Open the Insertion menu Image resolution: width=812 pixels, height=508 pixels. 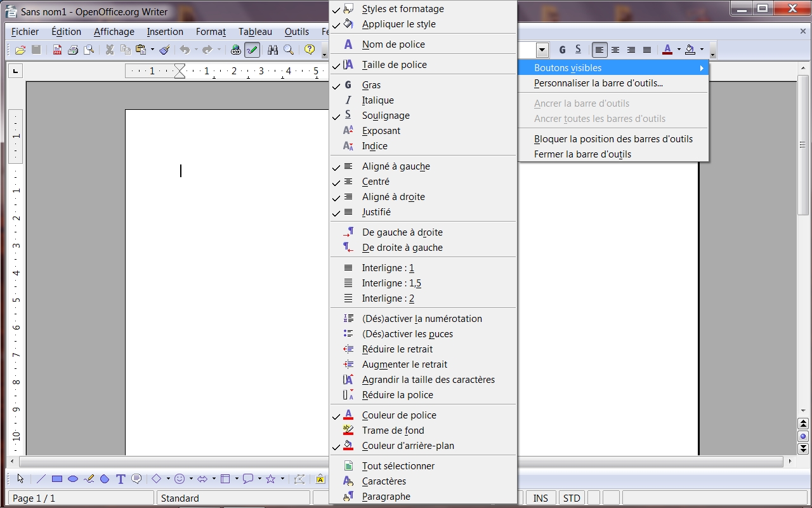coord(165,32)
